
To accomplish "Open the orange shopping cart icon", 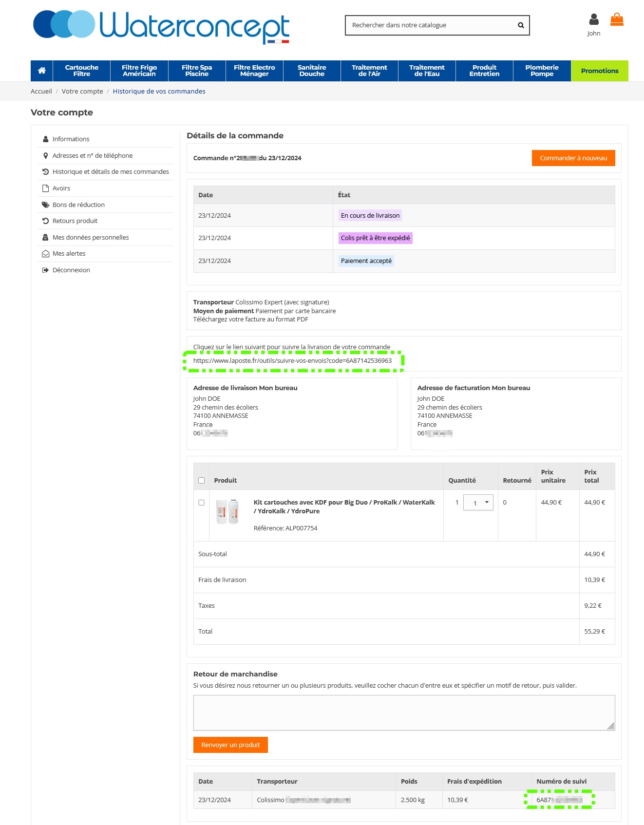I will [x=617, y=20].
